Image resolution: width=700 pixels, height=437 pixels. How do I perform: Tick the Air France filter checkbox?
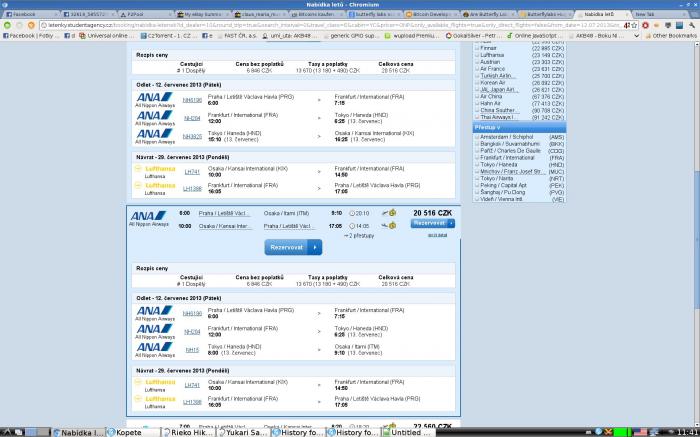click(477, 69)
